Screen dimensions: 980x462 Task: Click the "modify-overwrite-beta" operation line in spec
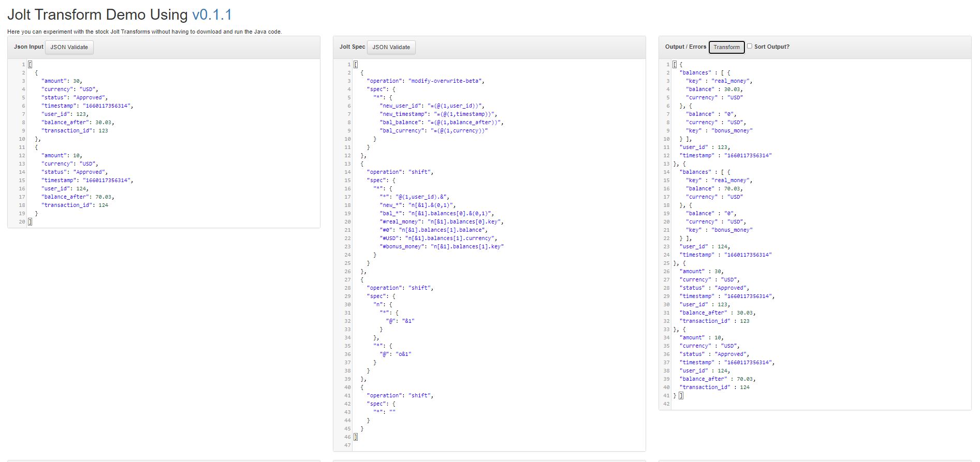point(426,81)
